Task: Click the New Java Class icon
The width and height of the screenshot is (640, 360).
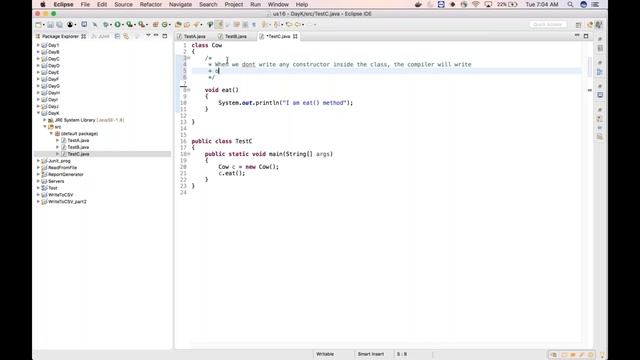Action: (164, 25)
